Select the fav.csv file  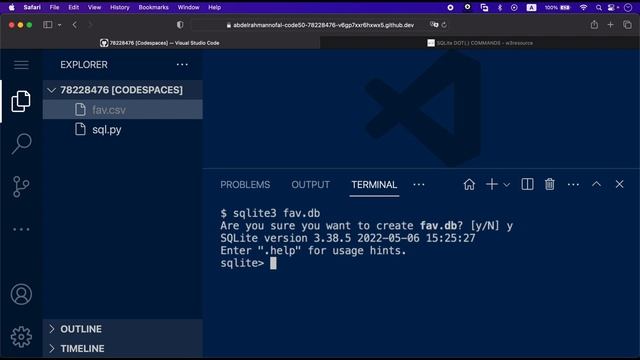tap(122, 110)
